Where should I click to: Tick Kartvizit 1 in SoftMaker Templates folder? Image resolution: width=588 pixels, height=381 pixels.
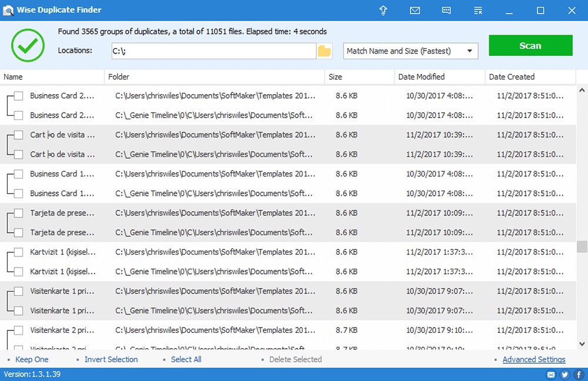pyautogui.click(x=18, y=252)
